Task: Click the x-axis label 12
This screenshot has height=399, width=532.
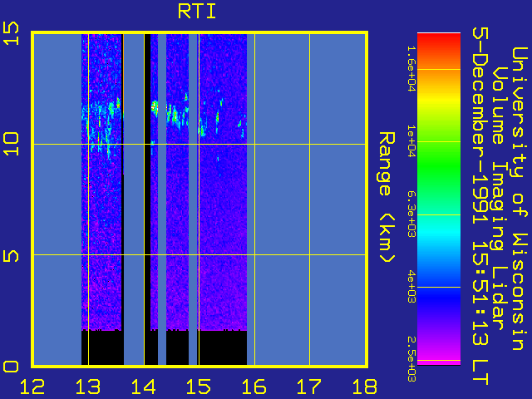Action: (x=32, y=387)
